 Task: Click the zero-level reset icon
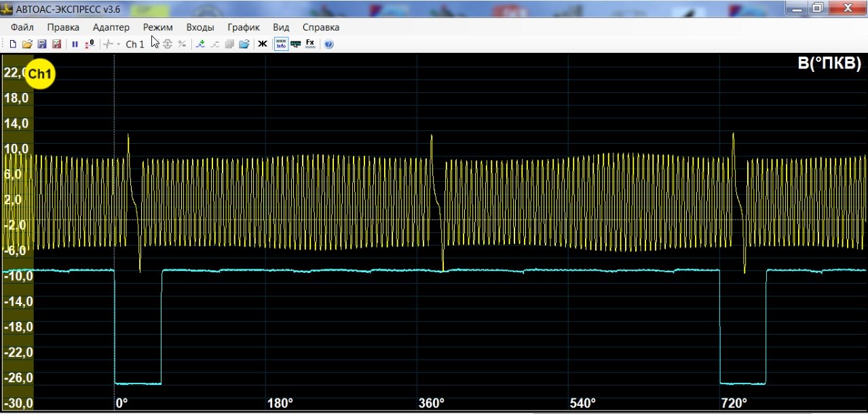click(90, 44)
